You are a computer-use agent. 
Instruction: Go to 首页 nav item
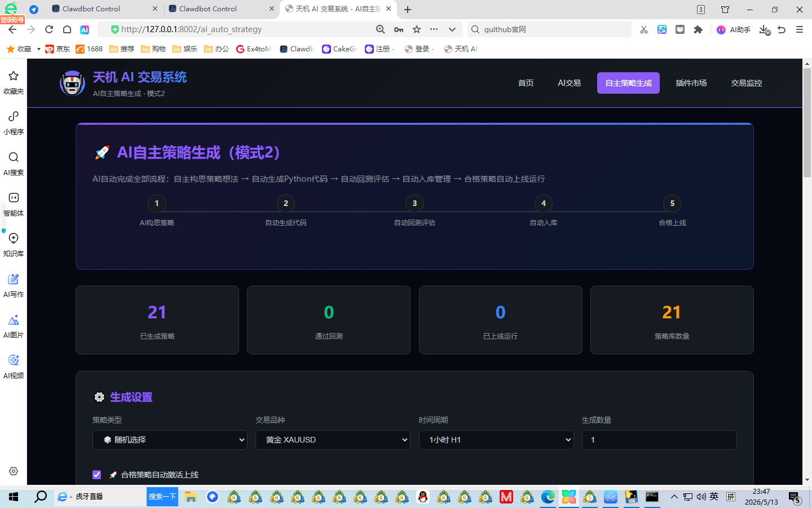coord(526,83)
